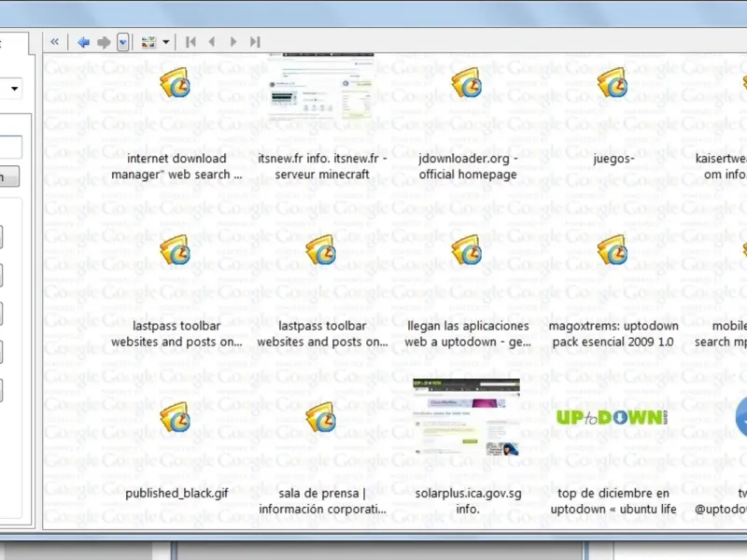Jump to the last page of items
The image size is (747, 560).
pyautogui.click(x=255, y=42)
